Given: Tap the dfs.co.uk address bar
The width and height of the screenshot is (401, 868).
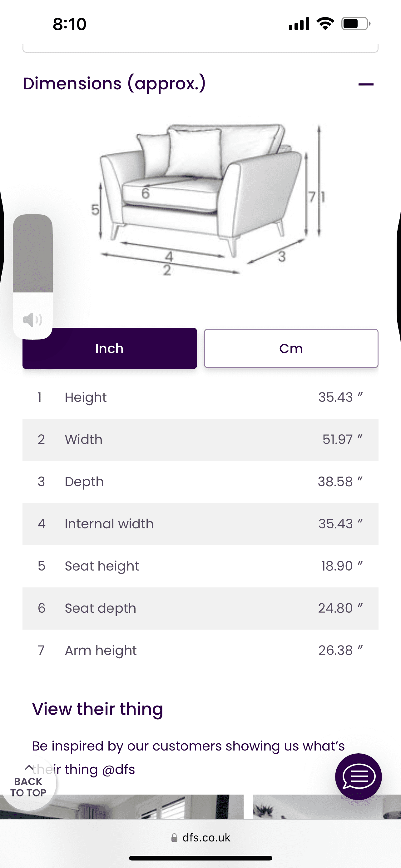Looking at the screenshot, I should point(201,837).
